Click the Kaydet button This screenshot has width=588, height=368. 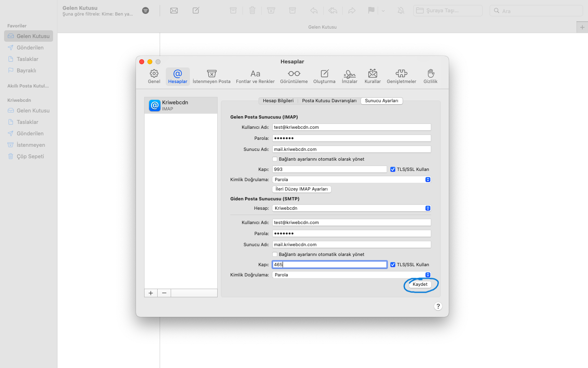pos(420,284)
